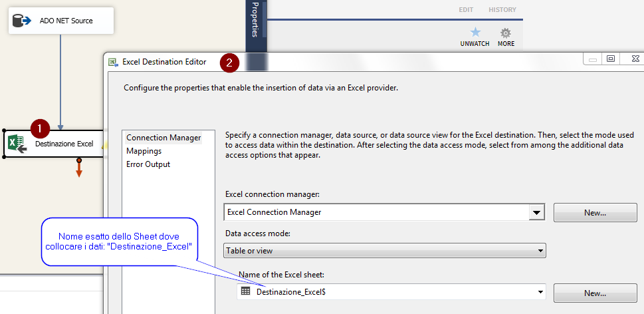Click the ADO NET Source label
This screenshot has width=644, height=314.
pos(66,21)
